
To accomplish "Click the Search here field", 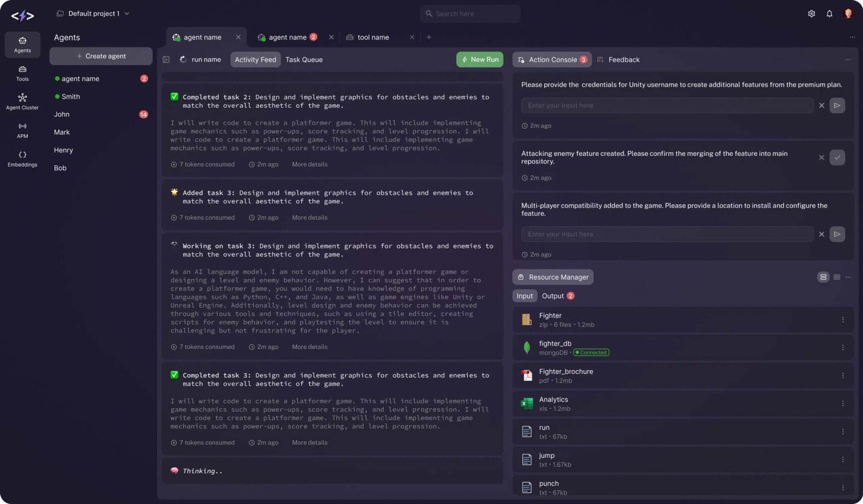I will [x=470, y=13].
